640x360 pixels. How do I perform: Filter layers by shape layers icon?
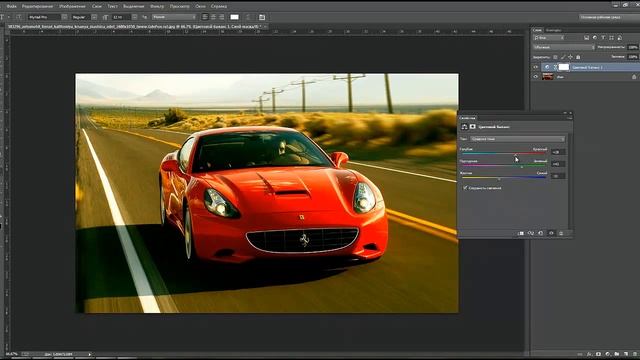611,38
